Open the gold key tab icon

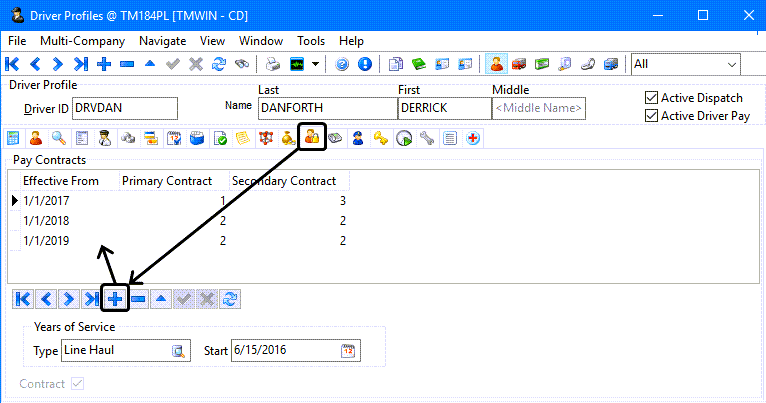(381, 138)
